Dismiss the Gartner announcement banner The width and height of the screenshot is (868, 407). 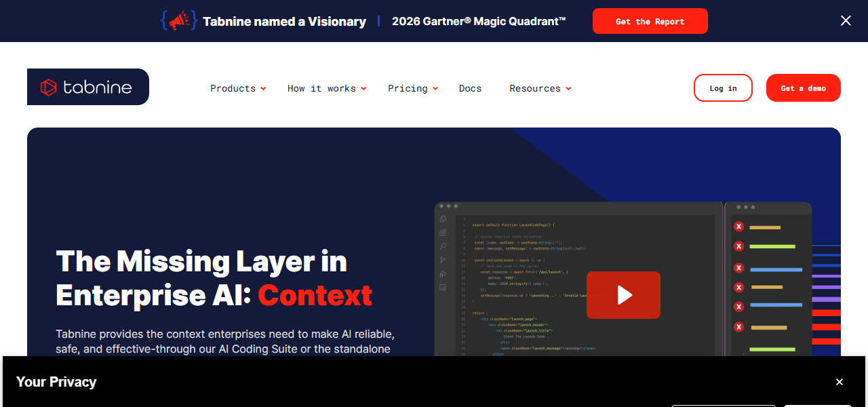click(x=846, y=21)
